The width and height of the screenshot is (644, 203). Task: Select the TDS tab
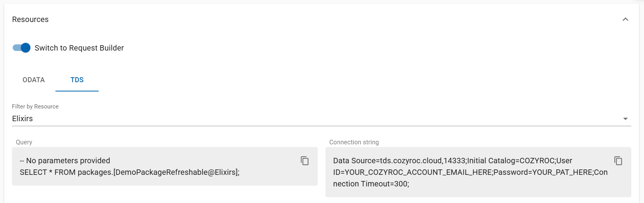point(77,80)
